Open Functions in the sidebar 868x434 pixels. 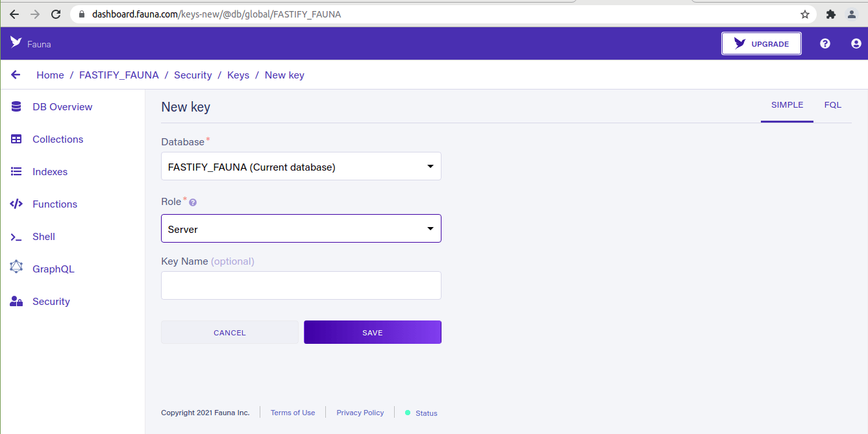(55, 204)
